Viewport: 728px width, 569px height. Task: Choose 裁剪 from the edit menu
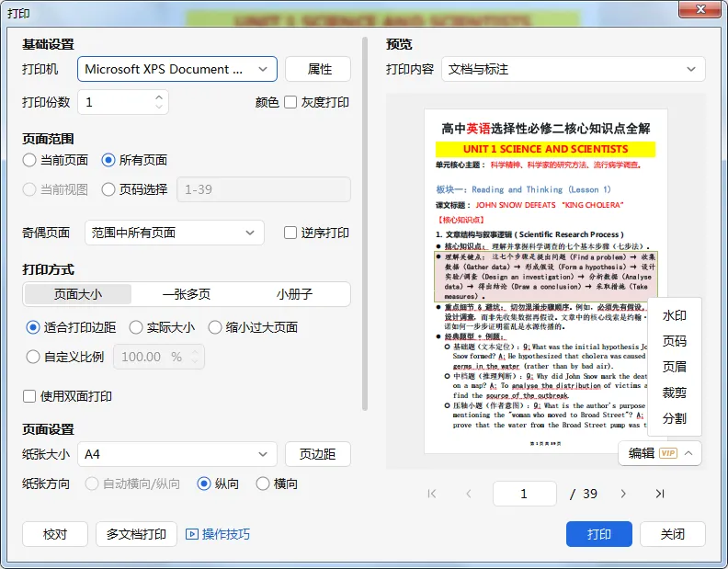pyautogui.click(x=674, y=393)
